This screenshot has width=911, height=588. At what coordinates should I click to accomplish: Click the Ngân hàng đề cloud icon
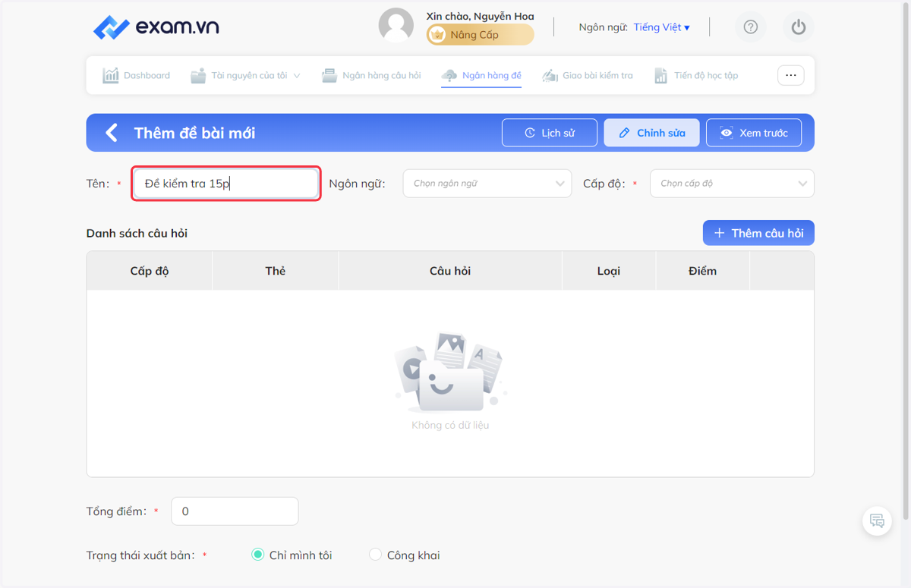(x=449, y=75)
